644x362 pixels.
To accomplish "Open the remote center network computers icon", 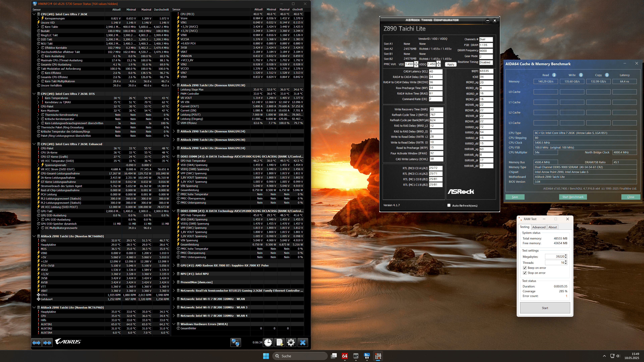I will [x=235, y=342].
